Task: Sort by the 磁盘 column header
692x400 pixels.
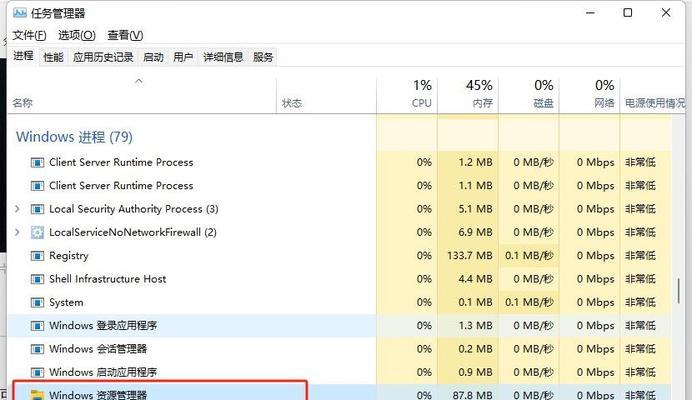Action: point(543,103)
